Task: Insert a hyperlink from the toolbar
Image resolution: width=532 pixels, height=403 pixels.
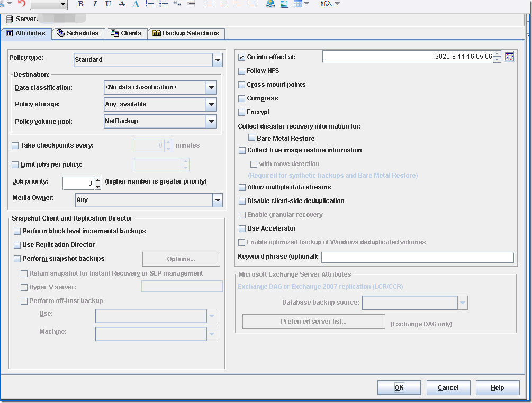Action: pos(270,4)
